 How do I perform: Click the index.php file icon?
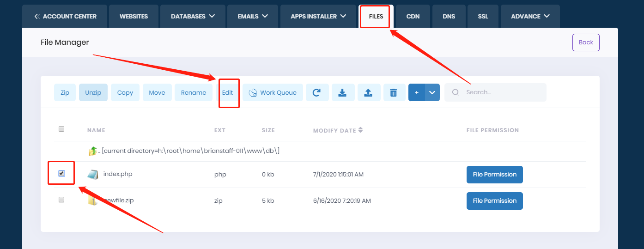(93, 174)
